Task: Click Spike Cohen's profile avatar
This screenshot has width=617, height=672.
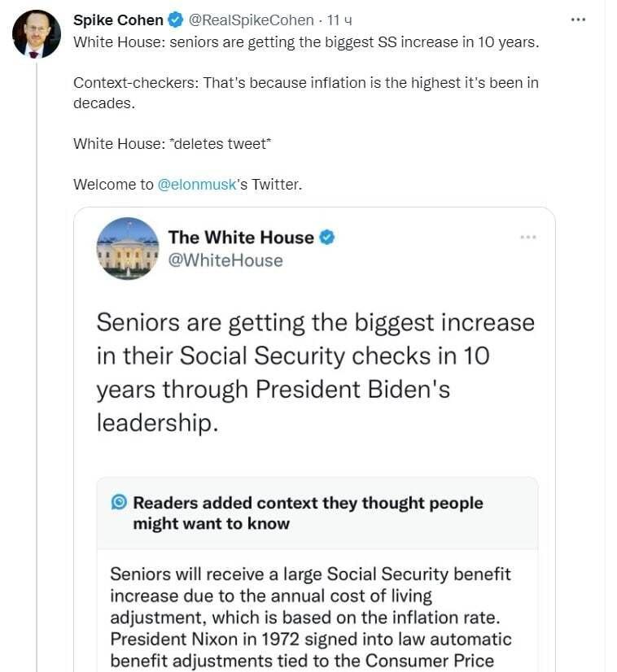Action: (37, 34)
